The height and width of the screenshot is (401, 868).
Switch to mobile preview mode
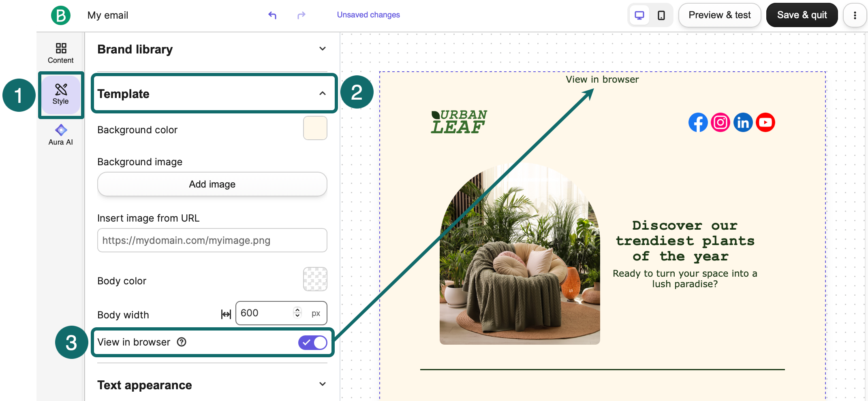click(x=661, y=15)
